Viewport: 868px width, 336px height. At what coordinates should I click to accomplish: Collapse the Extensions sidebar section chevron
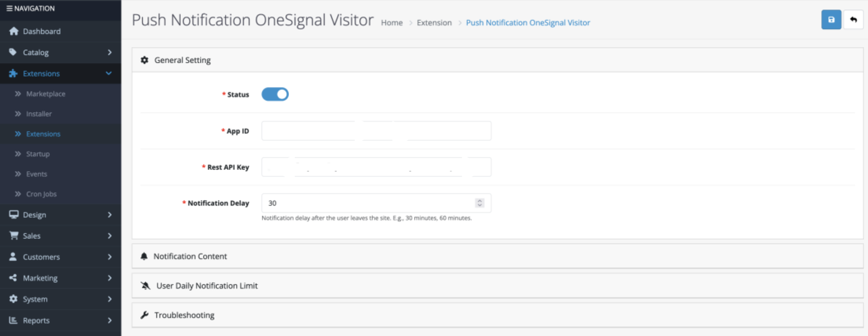point(109,73)
